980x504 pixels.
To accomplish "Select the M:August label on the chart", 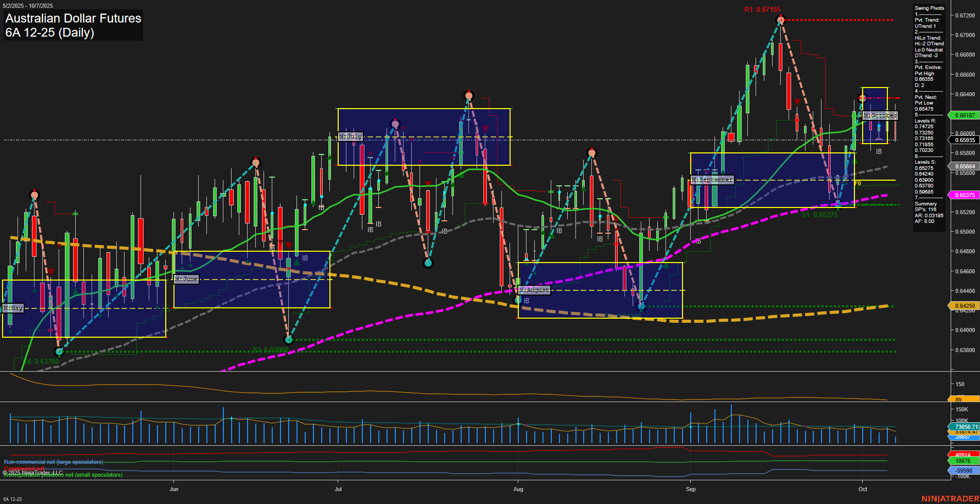I will pyautogui.click(x=534, y=290).
